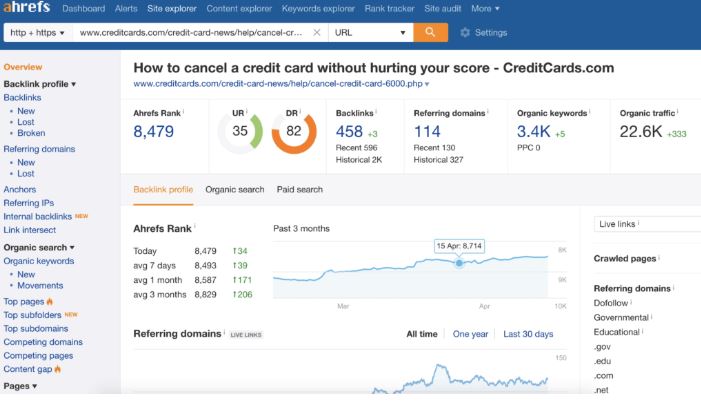Open Content explorer in top navigation
Viewport: 701px width, 416px height.
(x=239, y=8)
